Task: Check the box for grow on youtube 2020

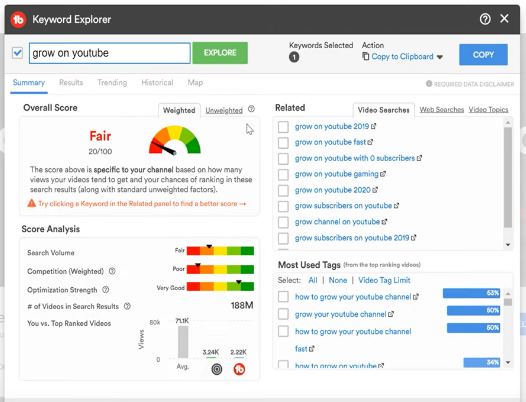Action: [283, 190]
